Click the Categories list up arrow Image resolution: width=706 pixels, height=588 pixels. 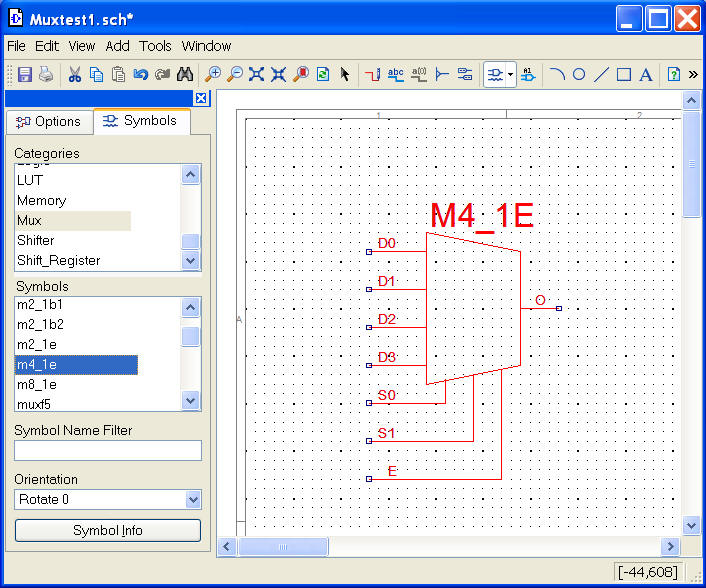pyautogui.click(x=190, y=174)
